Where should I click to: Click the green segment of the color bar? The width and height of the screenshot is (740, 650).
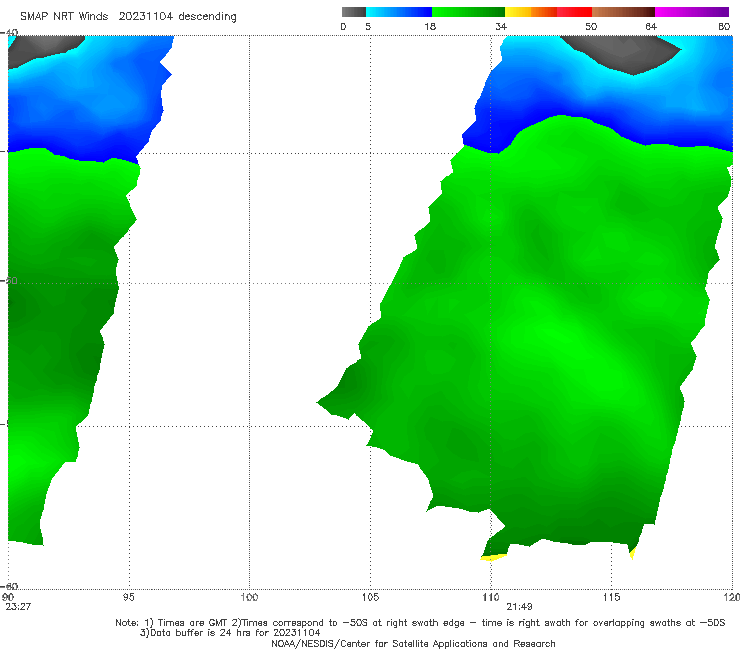(468, 12)
